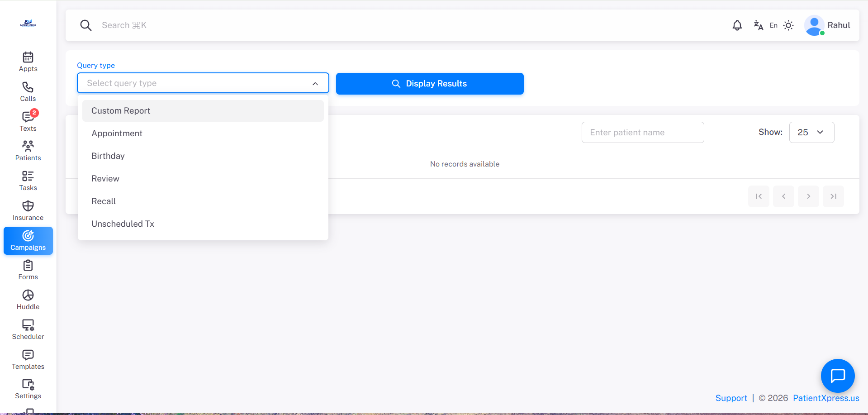Viewport: 868px width, 415px height.
Task: Open the chat support bubble
Action: point(837,376)
